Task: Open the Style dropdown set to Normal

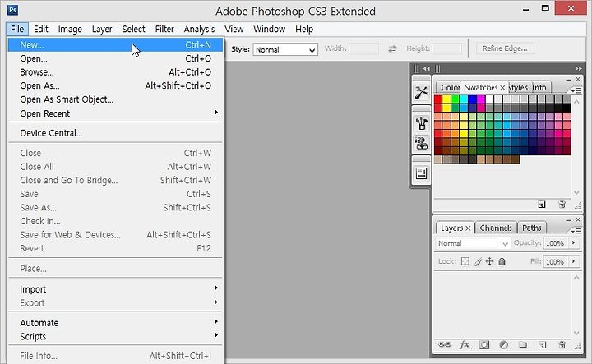Action: (x=285, y=50)
